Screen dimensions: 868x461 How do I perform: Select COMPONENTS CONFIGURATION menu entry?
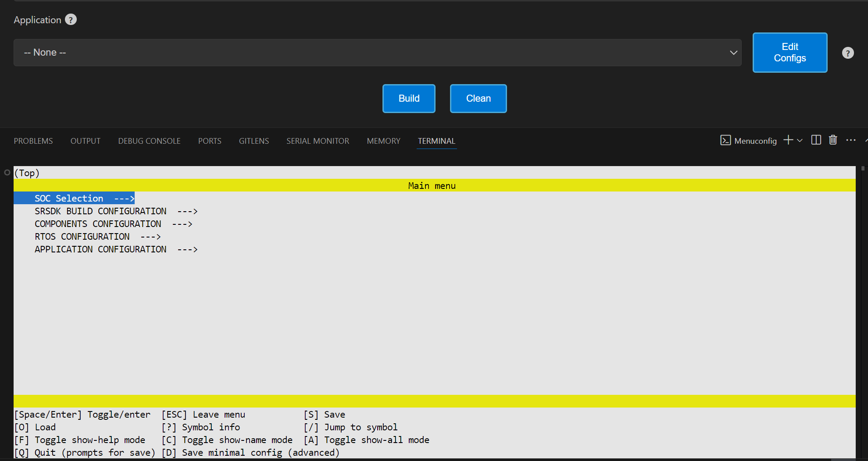(98, 224)
